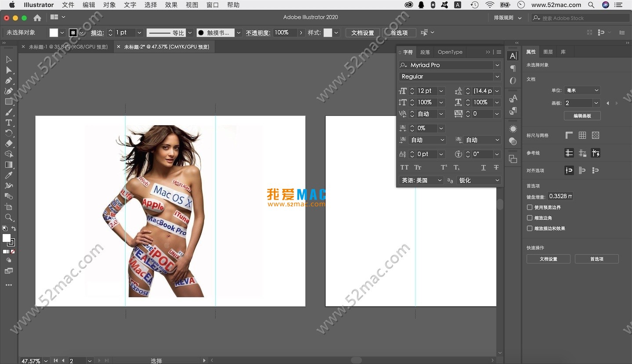Open the Character panel icon in dock
This screenshot has width=632, height=364.
coord(513,56)
